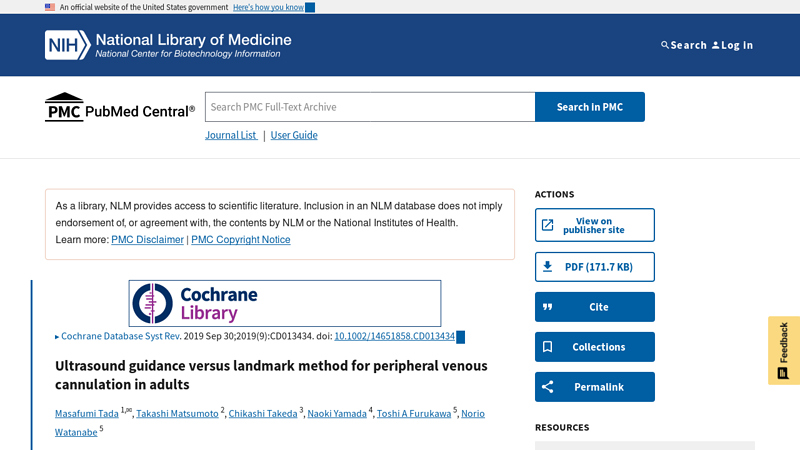Open author Norio Watanabe
The height and width of the screenshot is (450, 800).
[x=473, y=414]
